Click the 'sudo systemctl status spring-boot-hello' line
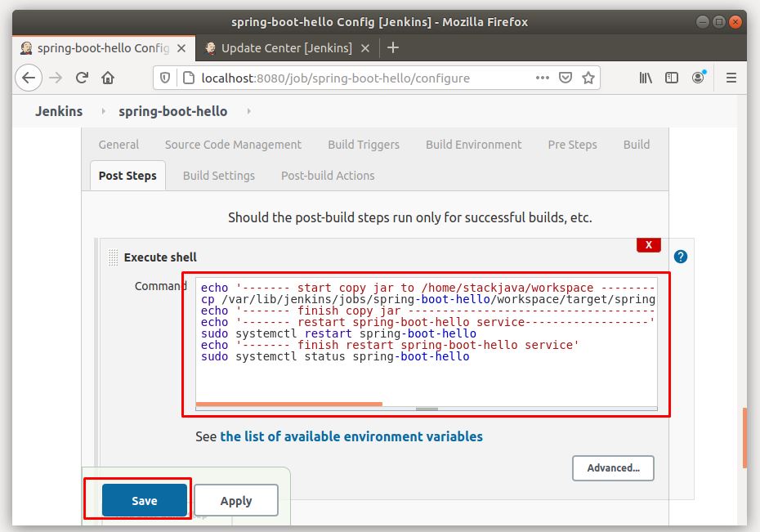Image resolution: width=760 pixels, height=532 pixels. (335, 356)
